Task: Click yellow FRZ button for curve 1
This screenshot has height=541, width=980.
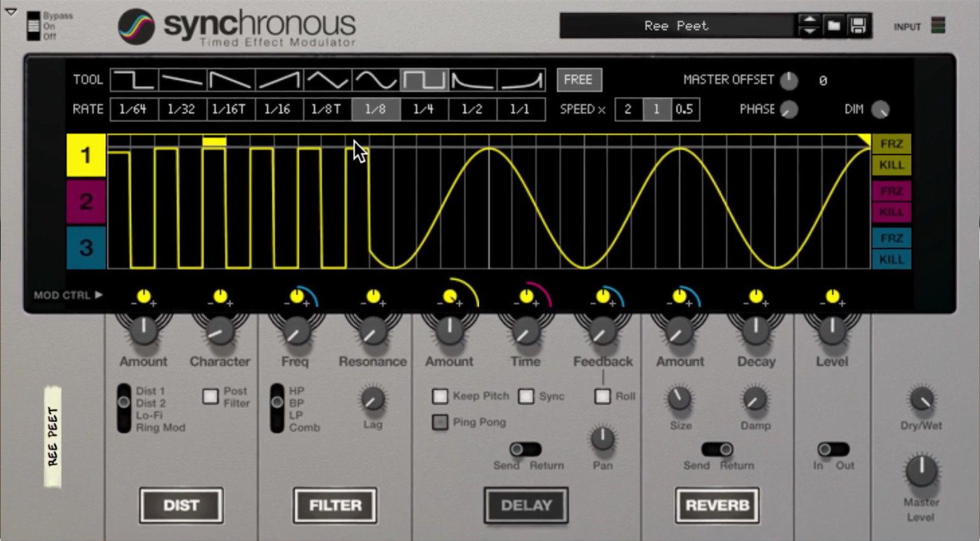Action: point(891,144)
